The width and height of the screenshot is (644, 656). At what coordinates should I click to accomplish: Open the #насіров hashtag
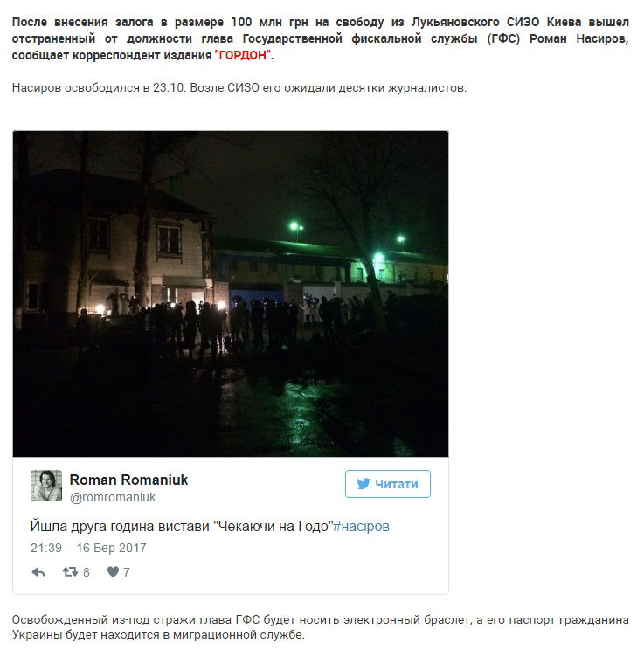(361, 526)
